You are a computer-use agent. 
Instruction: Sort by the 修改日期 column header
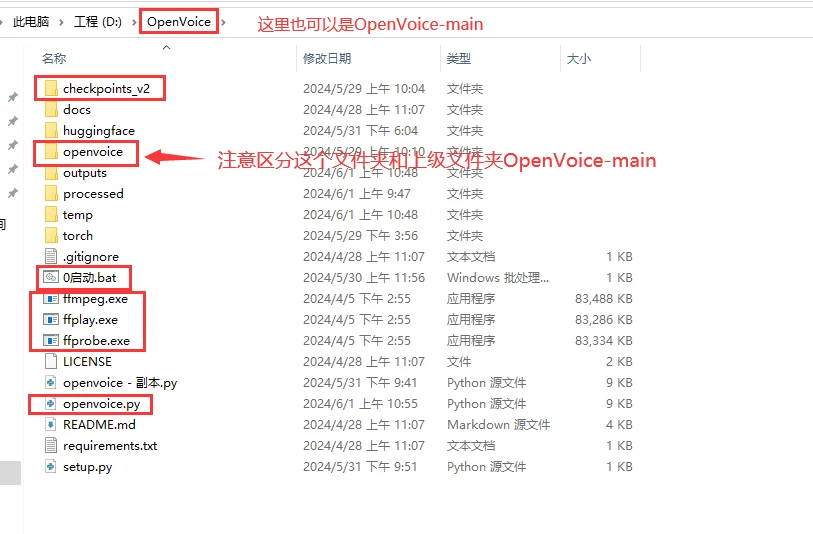[327, 59]
